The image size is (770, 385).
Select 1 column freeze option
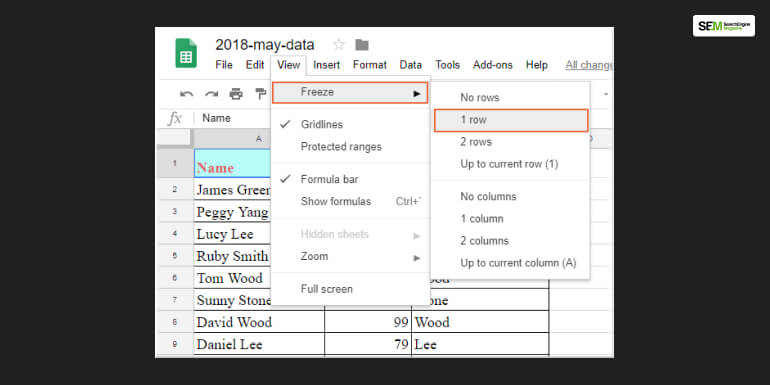tap(511, 219)
